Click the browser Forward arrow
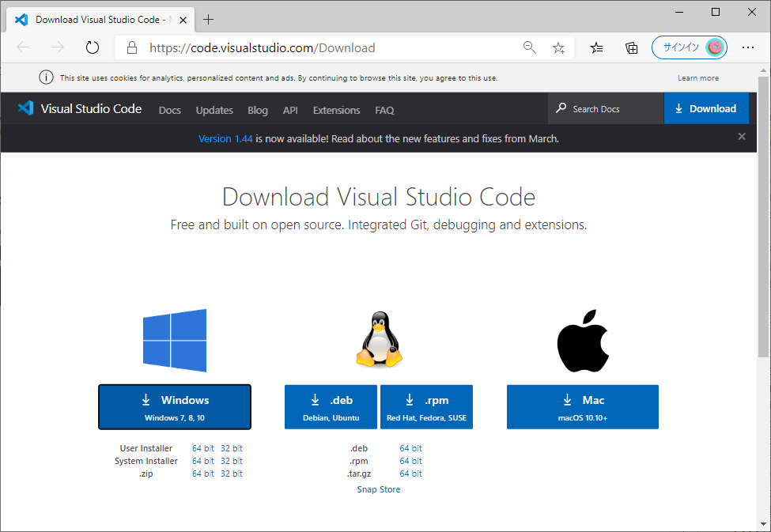The width and height of the screenshot is (771, 532). 58,47
